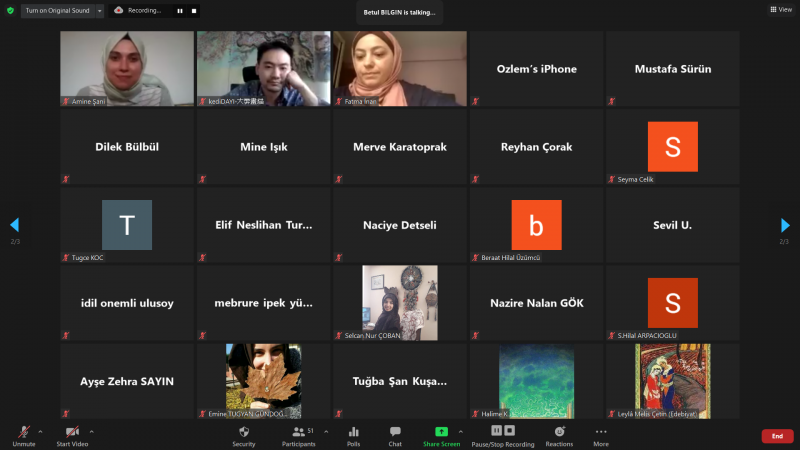The image size is (800, 450).
Task: Select the kediDAYI video tile
Action: pos(264,69)
